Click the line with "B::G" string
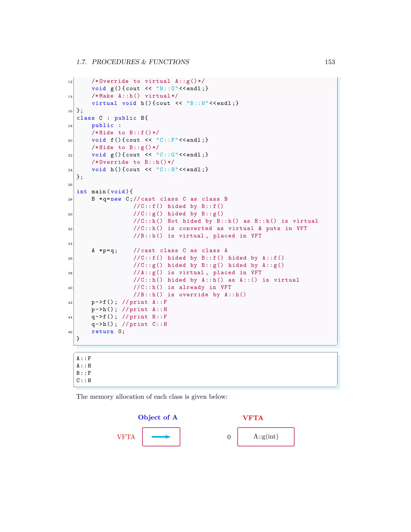The image size is (411, 532). (150, 88)
